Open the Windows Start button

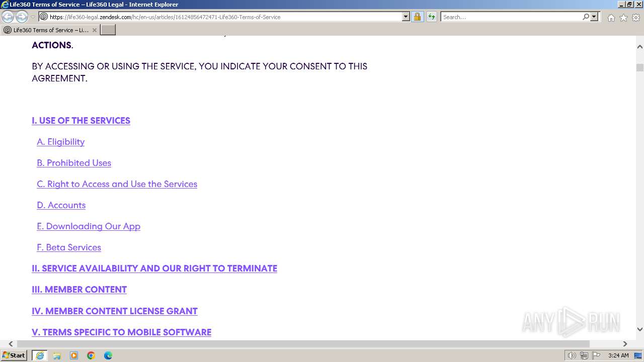[14, 355]
